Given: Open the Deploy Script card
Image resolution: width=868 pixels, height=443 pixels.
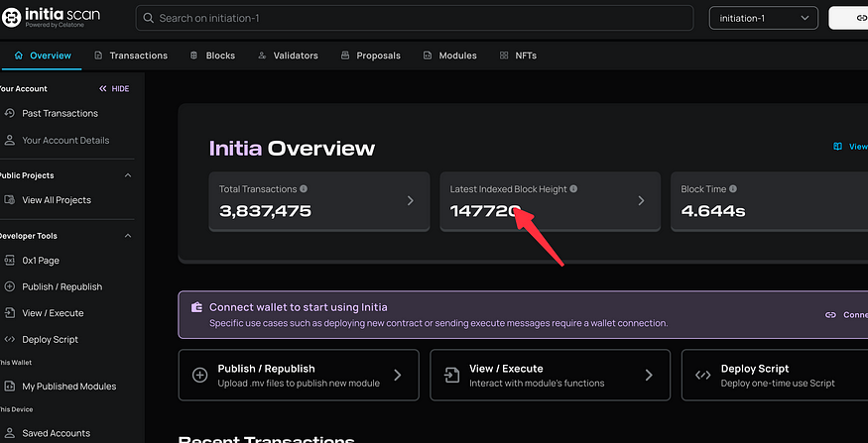Looking at the screenshot, I should tap(775, 375).
